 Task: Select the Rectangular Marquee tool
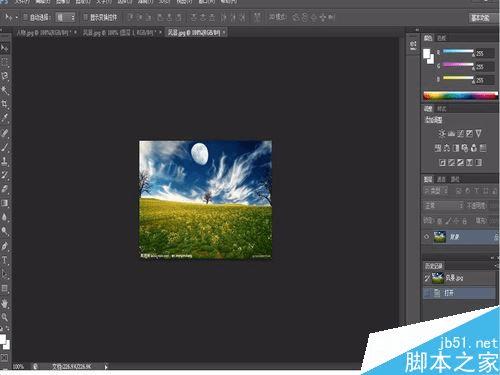pyautogui.click(x=5, y=62)
